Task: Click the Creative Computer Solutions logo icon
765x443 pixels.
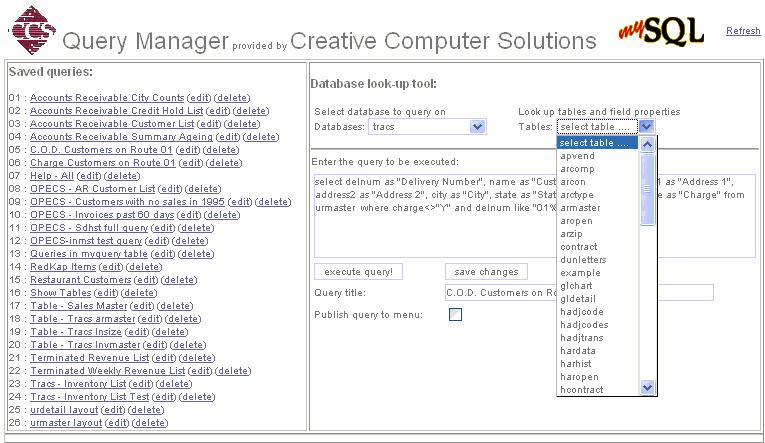Action: coord(32,30)
